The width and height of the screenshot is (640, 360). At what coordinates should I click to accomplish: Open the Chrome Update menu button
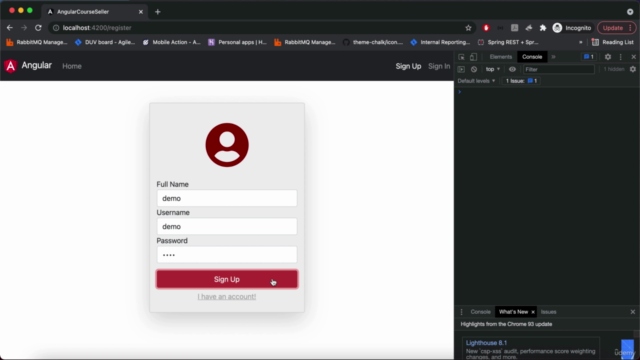click(x=616, y=28)
